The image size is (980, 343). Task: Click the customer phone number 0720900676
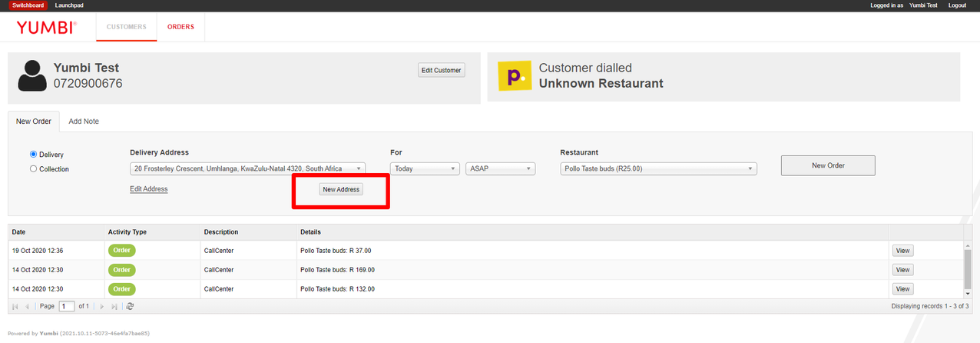(88, 83)
